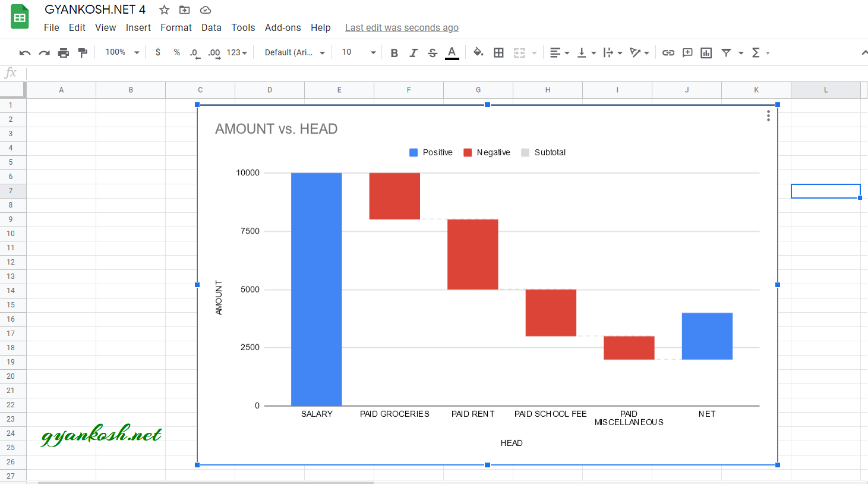The height and width of the screenshot is (484, 868).
Task: Click the Move to folder icon
Action: (185, 10)
